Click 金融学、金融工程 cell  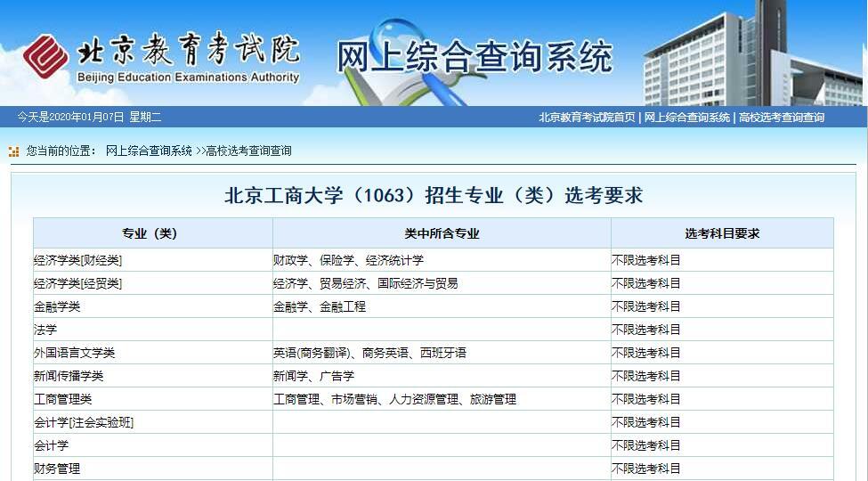tap(442, 306)
